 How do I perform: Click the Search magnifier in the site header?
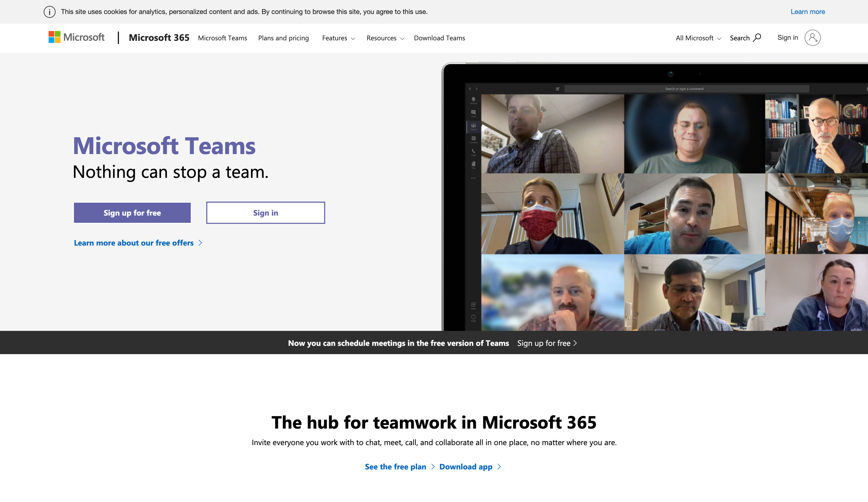(757, 37)
